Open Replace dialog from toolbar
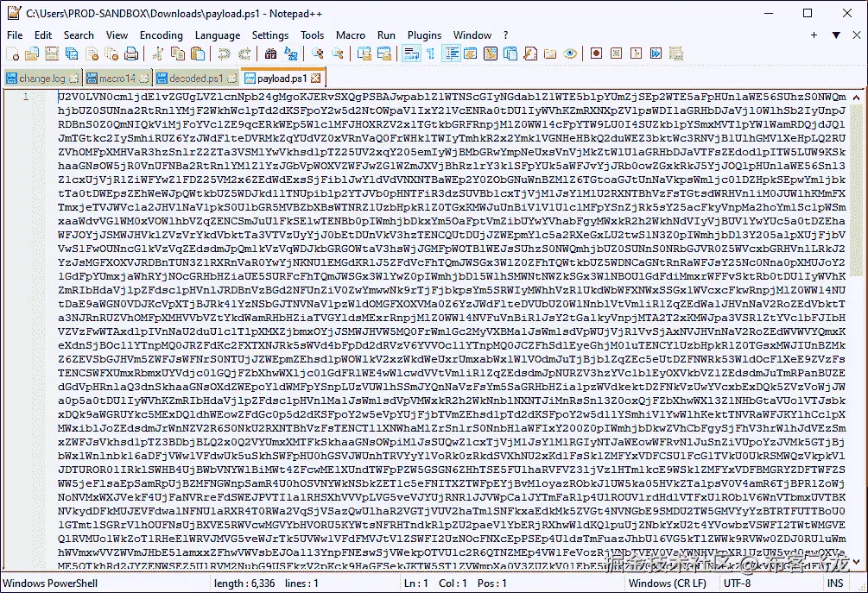The image size is (868, 593). tap(290, 54)
